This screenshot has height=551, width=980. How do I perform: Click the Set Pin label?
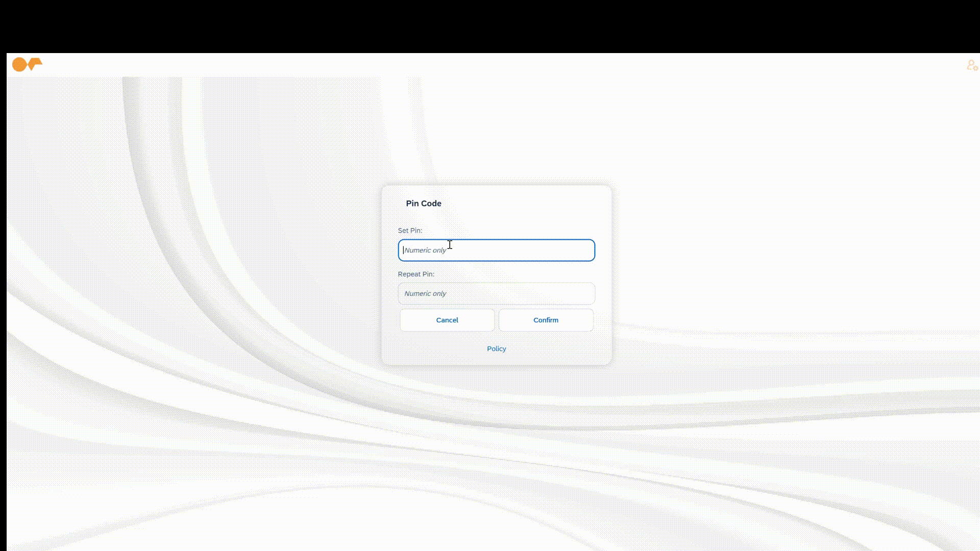click(x=410, y=230)
